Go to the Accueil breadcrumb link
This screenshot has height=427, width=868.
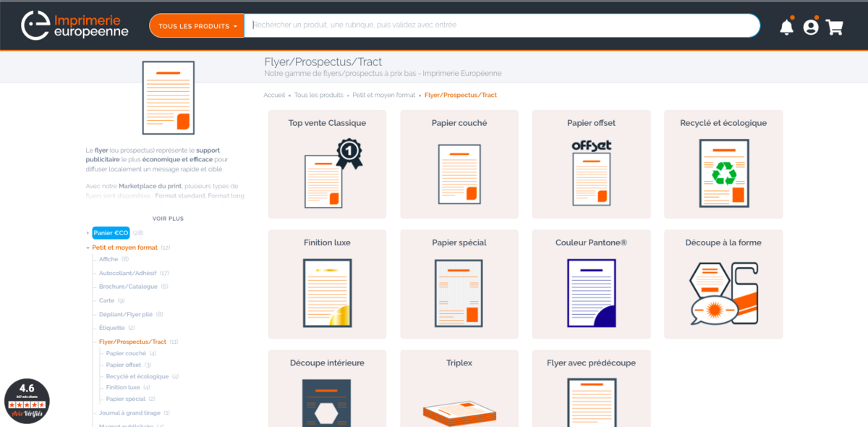(274, 95)
